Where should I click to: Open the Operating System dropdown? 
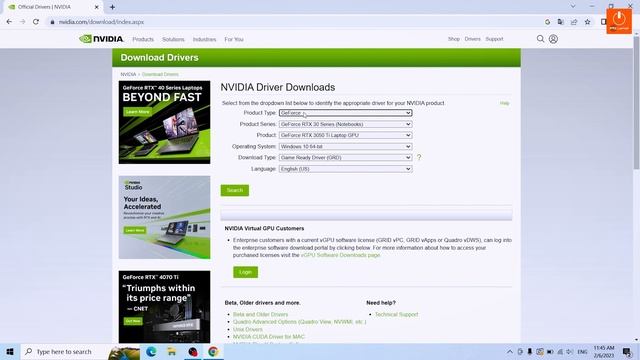coord(345,147)
